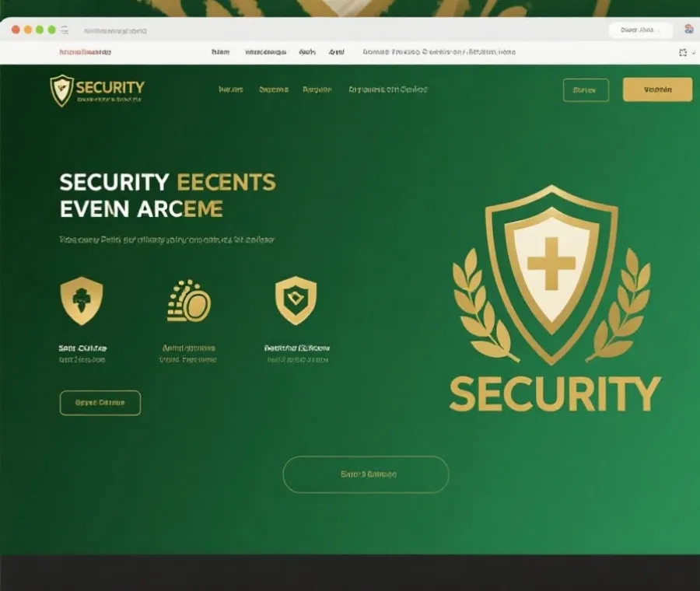Open the second site navigation menu item

click(x=274, y=89)
